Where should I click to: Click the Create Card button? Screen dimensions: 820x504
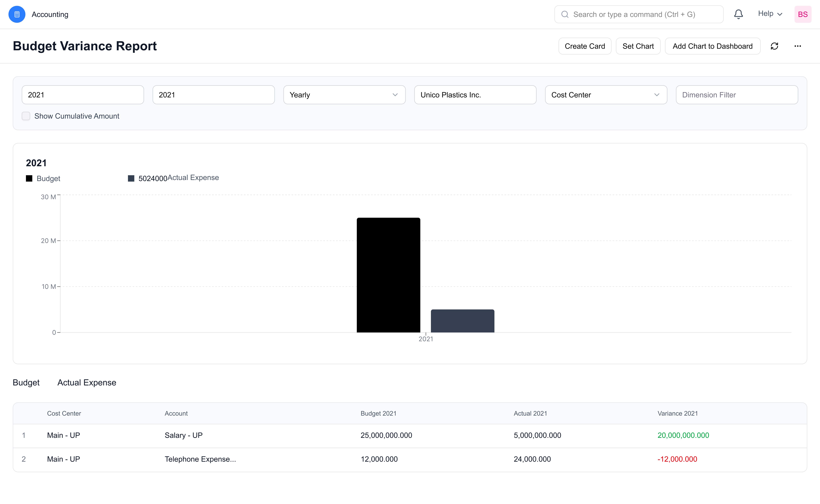585,46
